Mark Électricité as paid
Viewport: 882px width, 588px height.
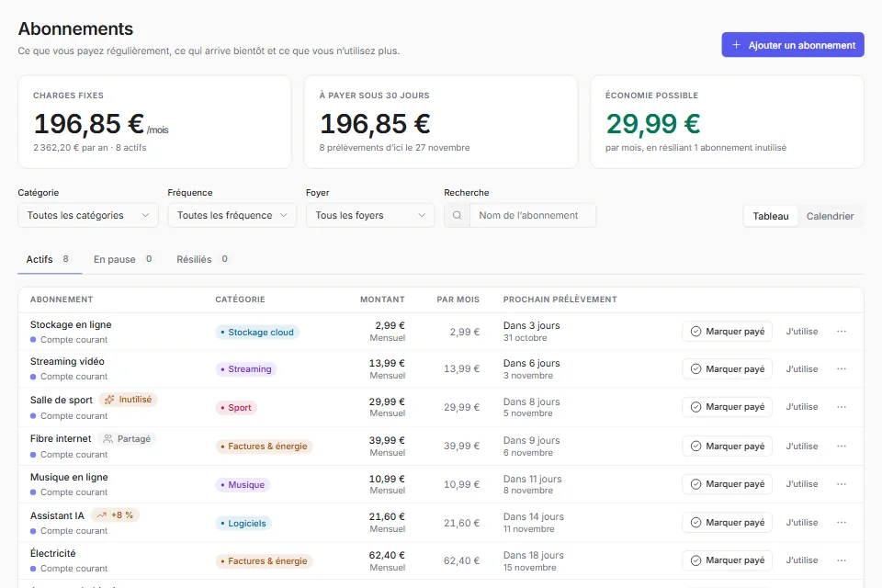tap(728, 560)
